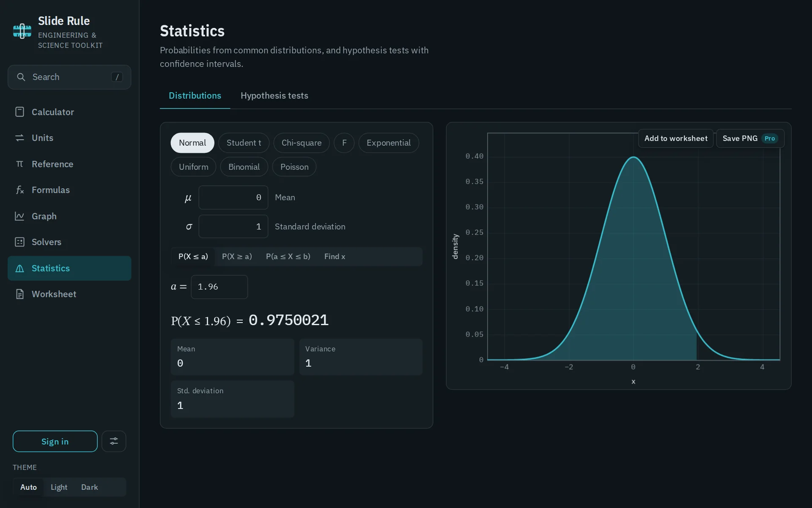Viewport: 812px width, 508px height.
Task: Click the Sign in button
Action: pyautogui.click(x=55, y=441)
